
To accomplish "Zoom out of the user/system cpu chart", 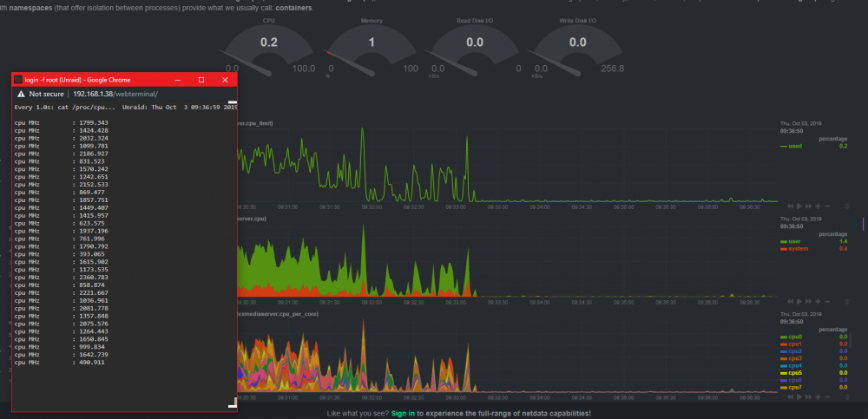I will [x=827, y=301].
